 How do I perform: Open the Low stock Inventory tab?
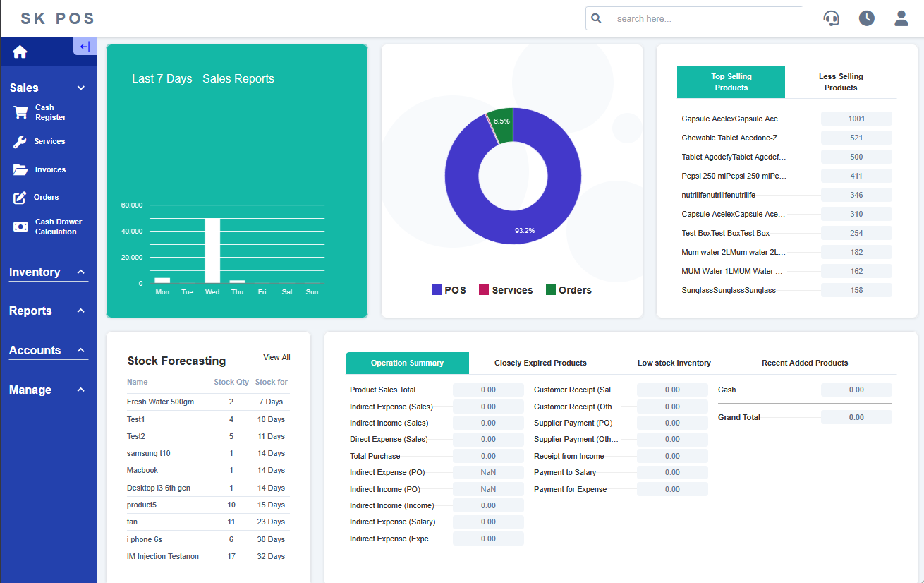coord(674,363)
